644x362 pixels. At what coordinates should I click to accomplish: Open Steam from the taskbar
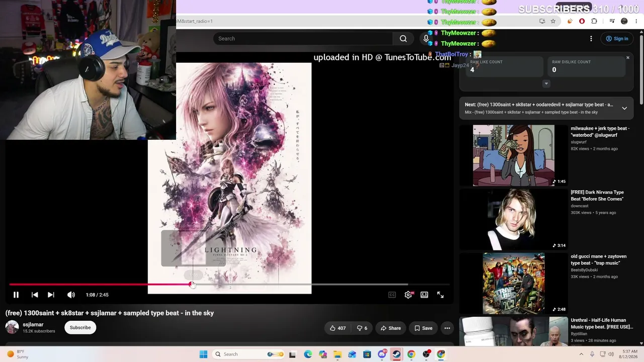(x=396, y=354)
